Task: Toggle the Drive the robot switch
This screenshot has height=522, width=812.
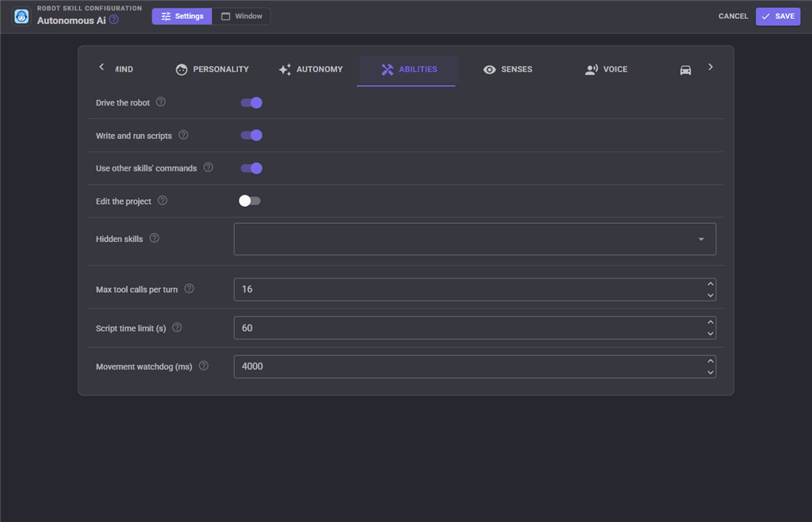Action: (x=251, y=102)
